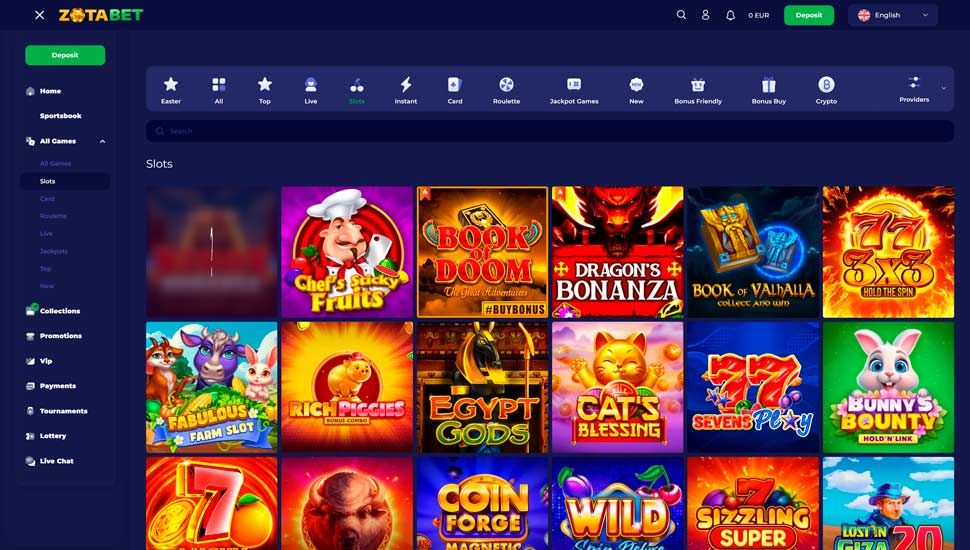
Task: Open Rich Piggies game
Action: [x=346, y=387]
